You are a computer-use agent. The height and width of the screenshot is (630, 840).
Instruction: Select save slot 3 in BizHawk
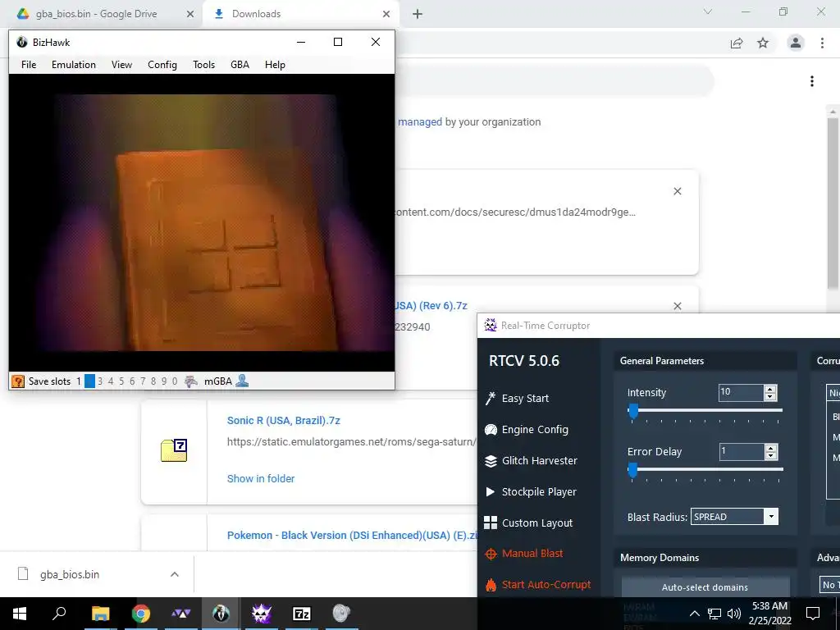coord(100,381)
